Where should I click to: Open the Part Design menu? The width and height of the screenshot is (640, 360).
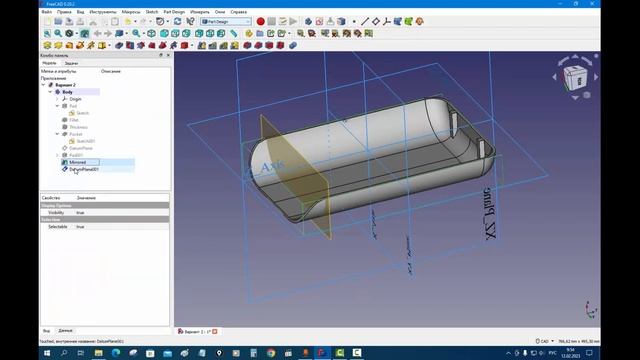point(174,12)
